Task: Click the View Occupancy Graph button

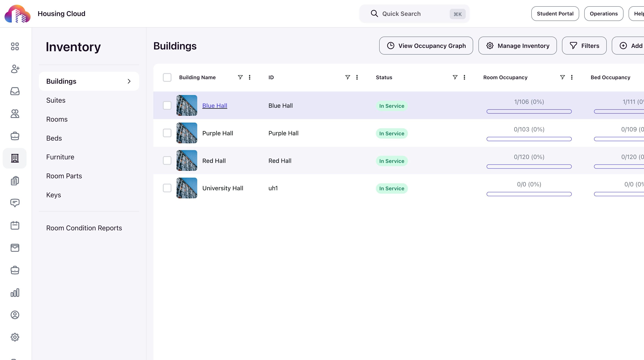Action: point(426,46)
